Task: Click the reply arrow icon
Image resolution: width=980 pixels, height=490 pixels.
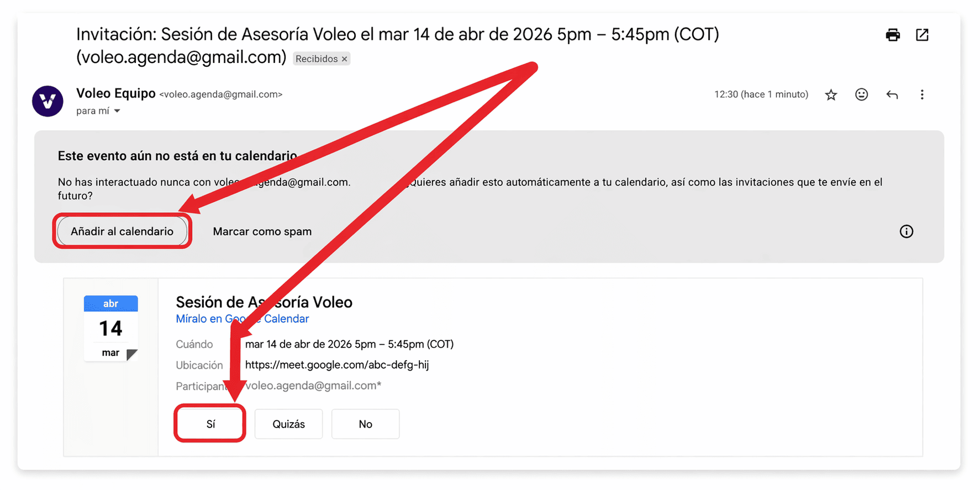Action: (892, 95)
